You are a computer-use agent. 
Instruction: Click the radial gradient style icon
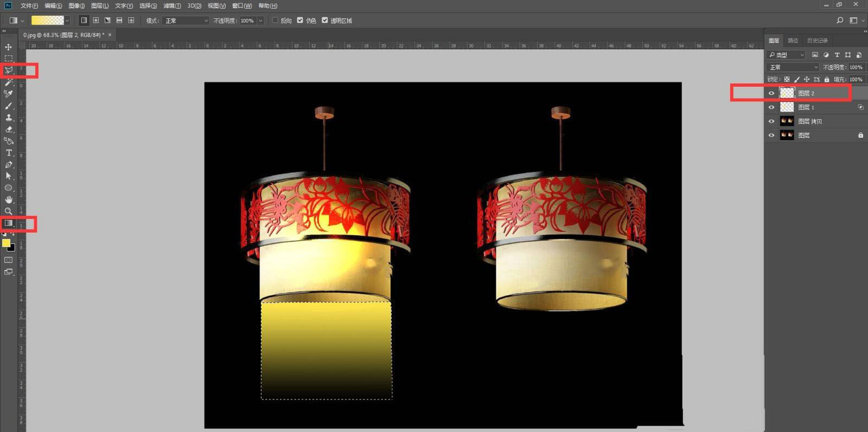95,21
